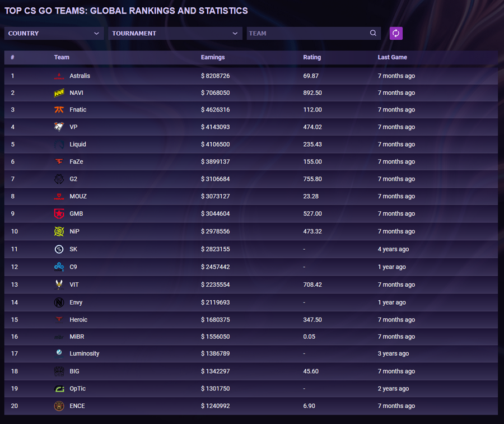Screen dimensions: 504x424
Task: Click the BIG team logo
Action: 59,371
